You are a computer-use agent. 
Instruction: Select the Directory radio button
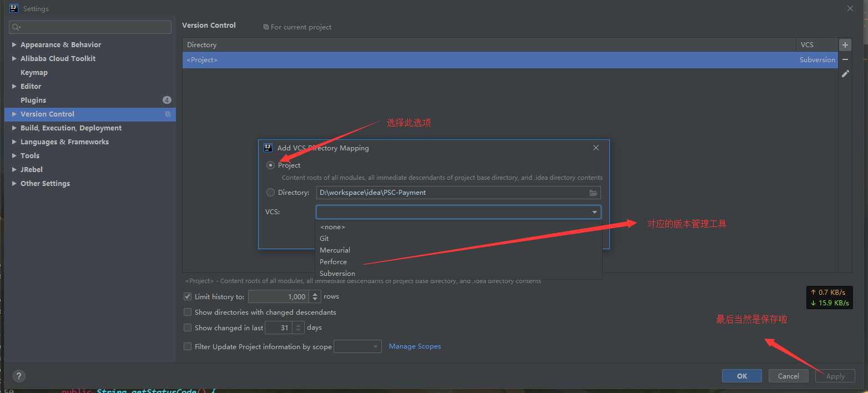pyautogui.click(x=271, y=193)
